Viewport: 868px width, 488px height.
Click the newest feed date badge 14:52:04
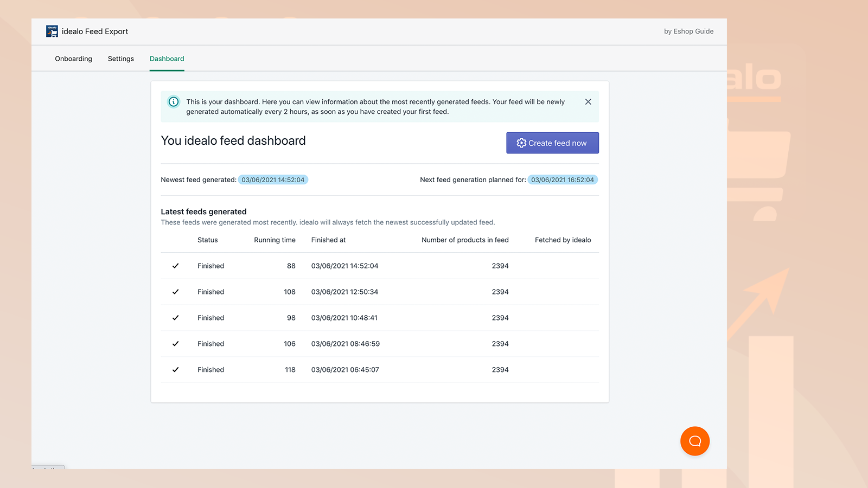[x=273, y=179]
